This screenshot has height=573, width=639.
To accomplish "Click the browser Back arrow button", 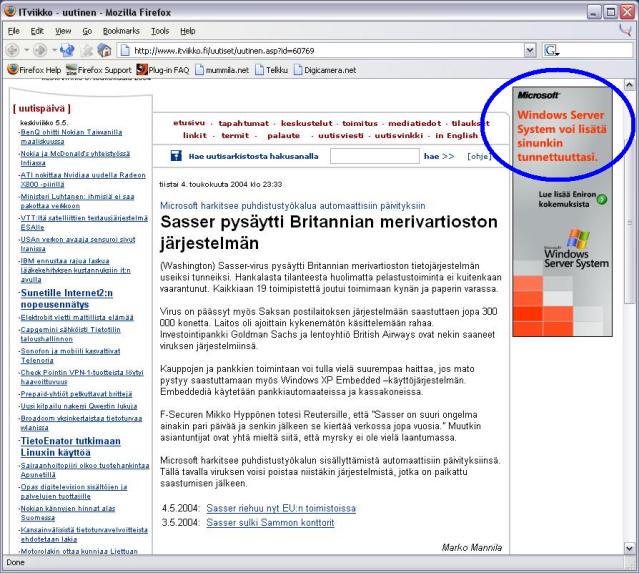I will [12, 49].
